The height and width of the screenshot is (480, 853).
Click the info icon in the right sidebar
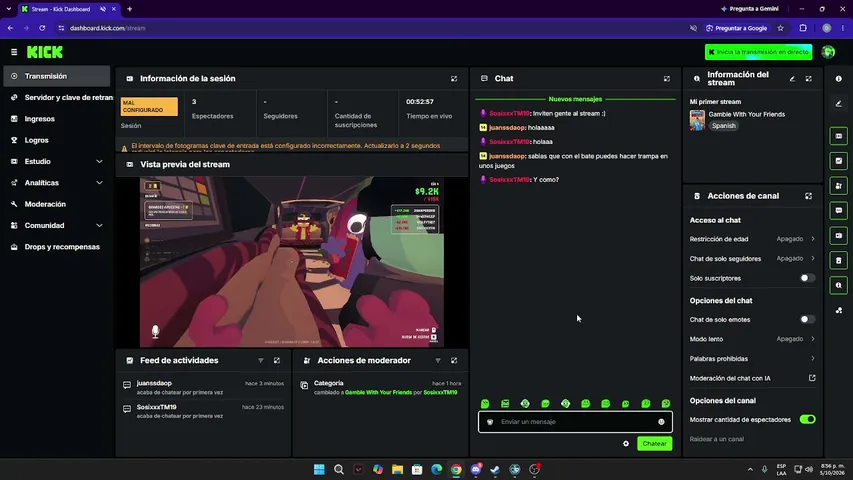coord(838,79)
